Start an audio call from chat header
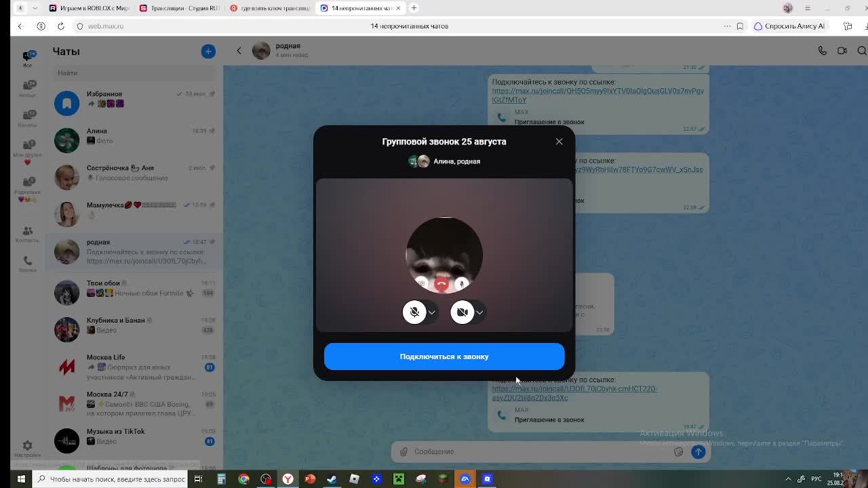 822,50
